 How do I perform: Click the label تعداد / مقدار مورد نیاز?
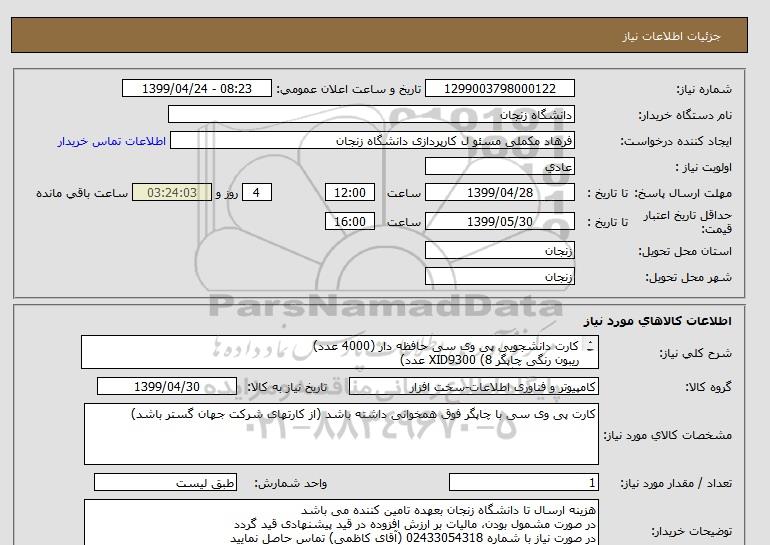(x=676, y=484)
